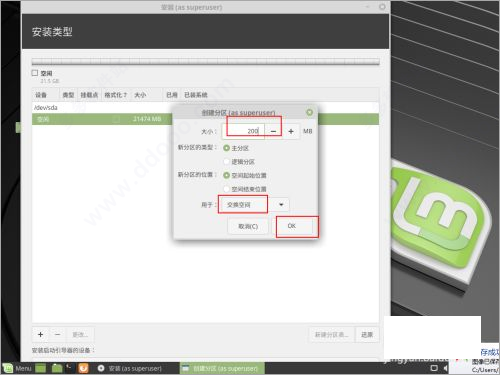Click the volume speaker icon in system tray
Image resolution: width=500 pixels, height=375 pixels.
point(445,368)
